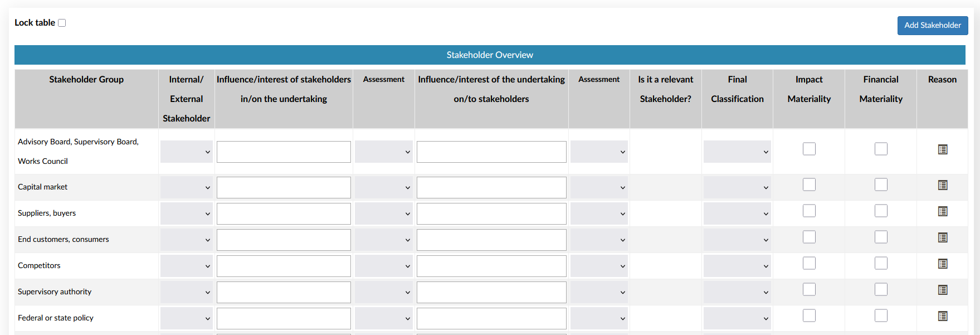Click stakeholder influence field for Capital market
Image resolution: width=980 pixels, height=335 pixels.
pyautogui.click(x=284, y=187)
